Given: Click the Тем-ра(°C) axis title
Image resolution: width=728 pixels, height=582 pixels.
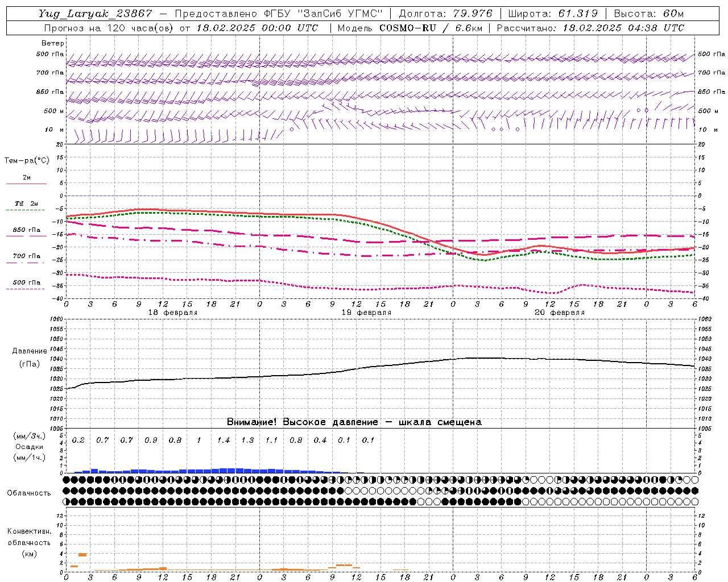Looking at the screenshot, I should point(27,161).
